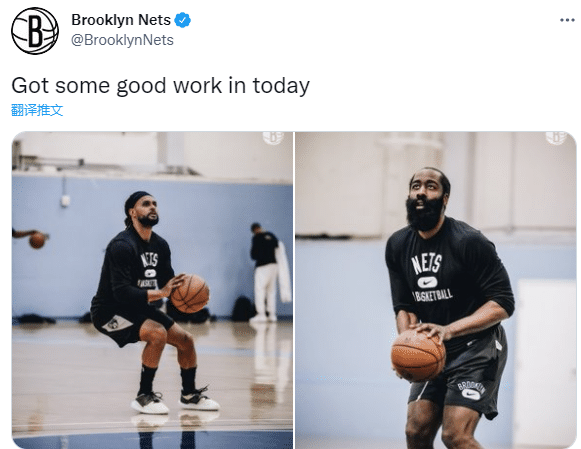Screen dimensions: 581x449
Task: Click the 翻译推文 translate tweet link
Action: tap(37, 110)
